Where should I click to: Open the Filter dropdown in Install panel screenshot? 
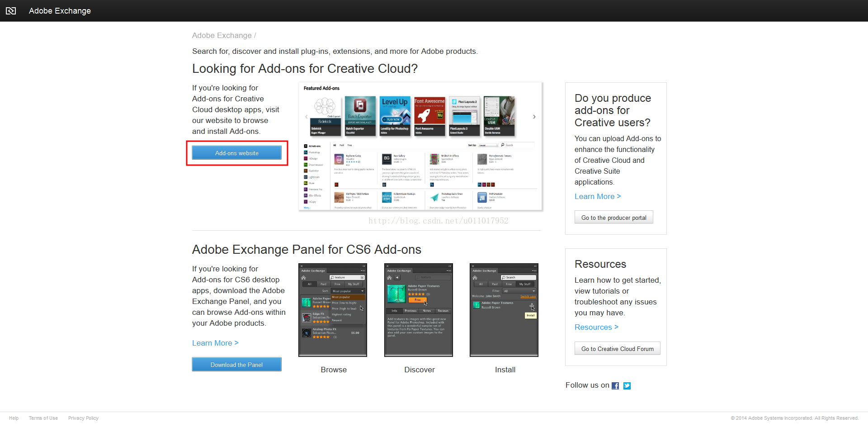pyautogui.click(x=519, y=291)
